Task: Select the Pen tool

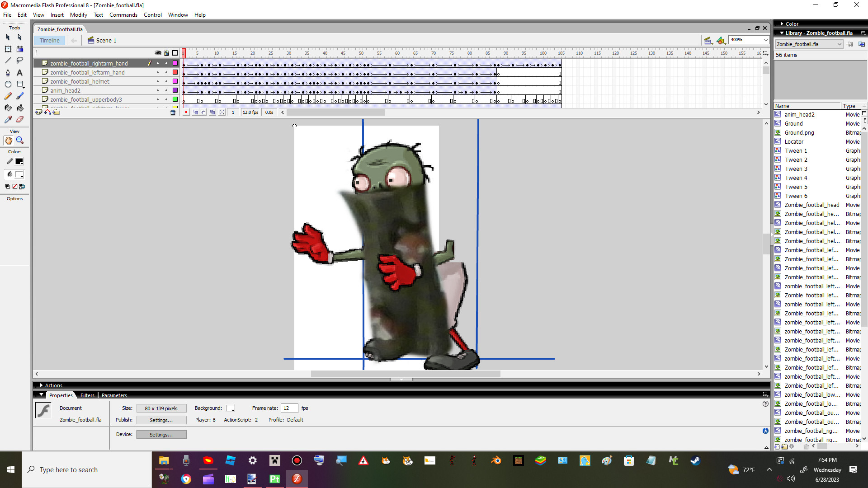Action: click(8, 72)
